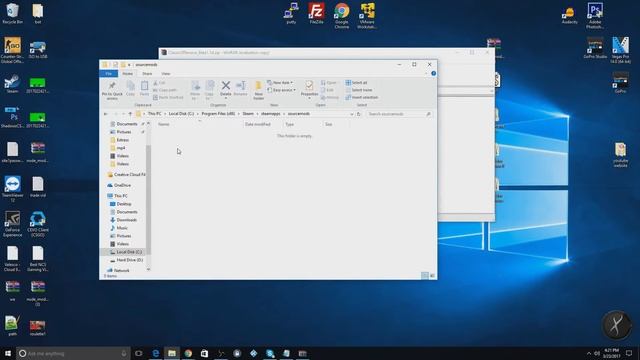
Task: Switch to the Home ribbon tab
Action: (x=128, y=73)
